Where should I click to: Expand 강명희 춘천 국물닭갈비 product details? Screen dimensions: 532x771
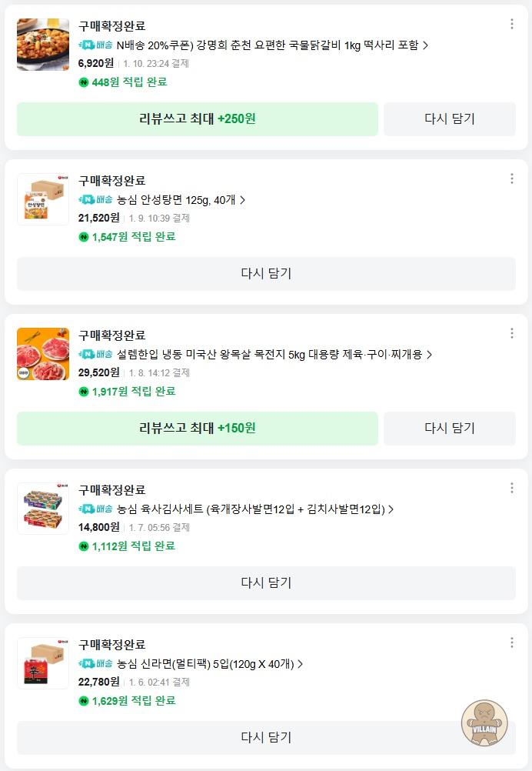click(x=426, y=45)
